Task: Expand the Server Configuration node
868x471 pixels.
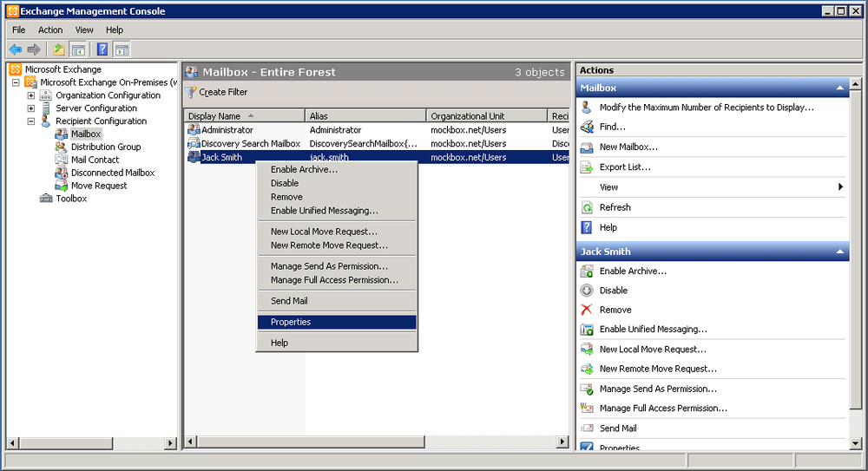Action: click(31, 108)
